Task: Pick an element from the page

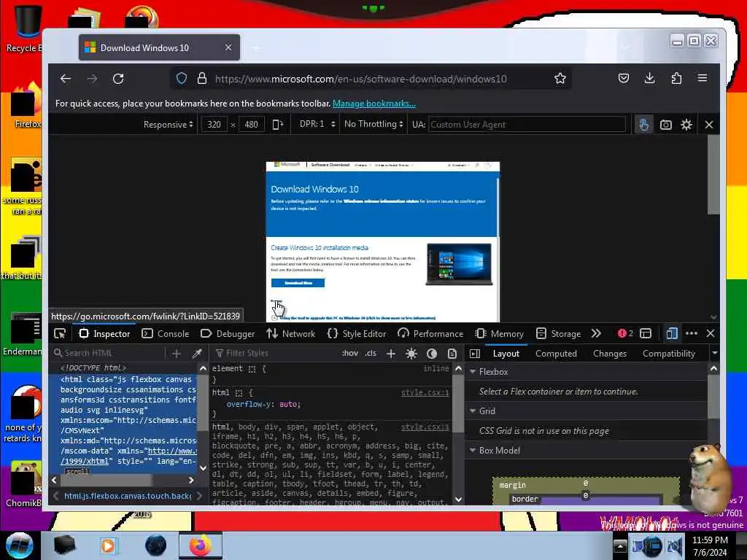Action: (60, 334)
